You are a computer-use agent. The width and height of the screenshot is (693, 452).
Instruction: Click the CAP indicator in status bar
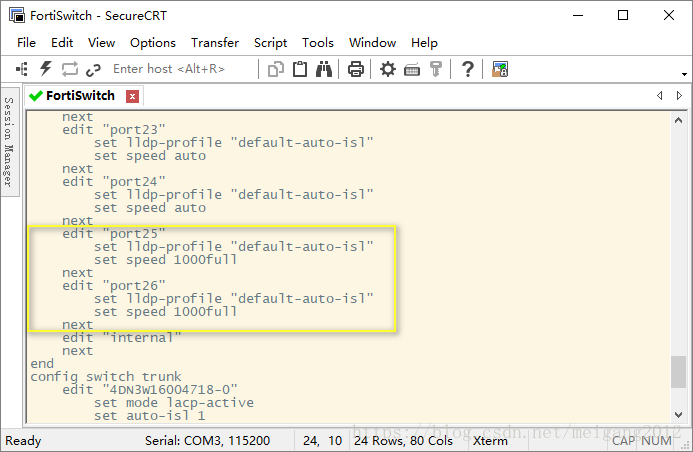point(623,441)
